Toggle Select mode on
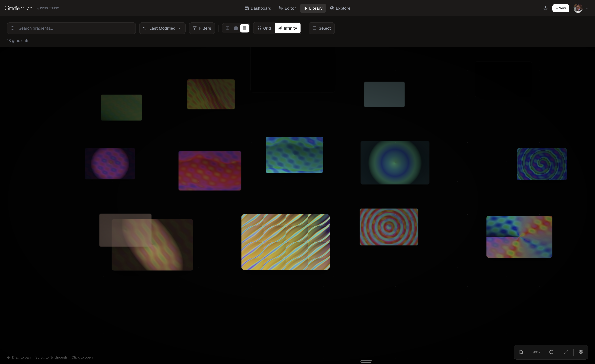The image size is (595, 364). pos(321,28)
